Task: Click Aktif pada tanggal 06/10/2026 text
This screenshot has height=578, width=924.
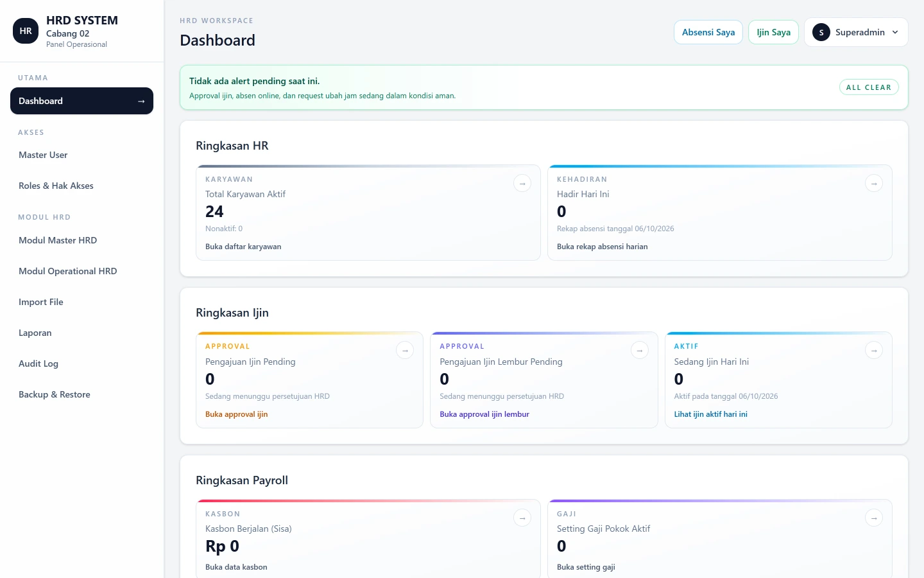Action: (726, 396)
